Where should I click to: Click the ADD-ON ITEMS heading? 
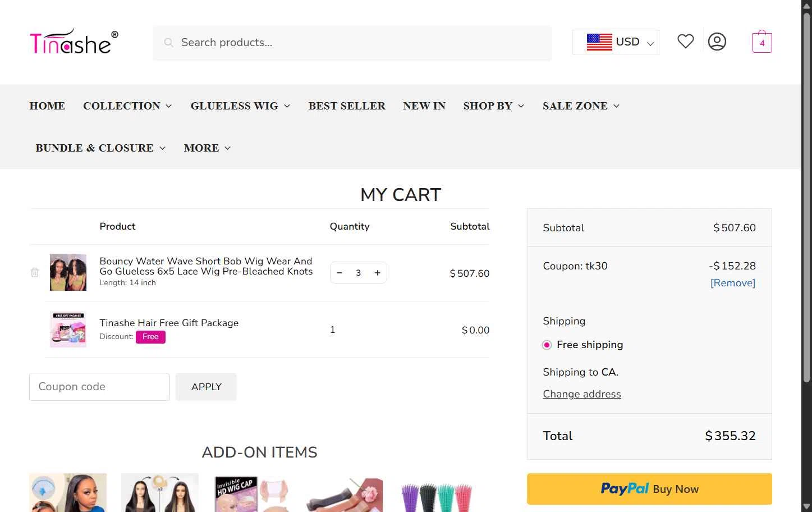click(259, 452)
